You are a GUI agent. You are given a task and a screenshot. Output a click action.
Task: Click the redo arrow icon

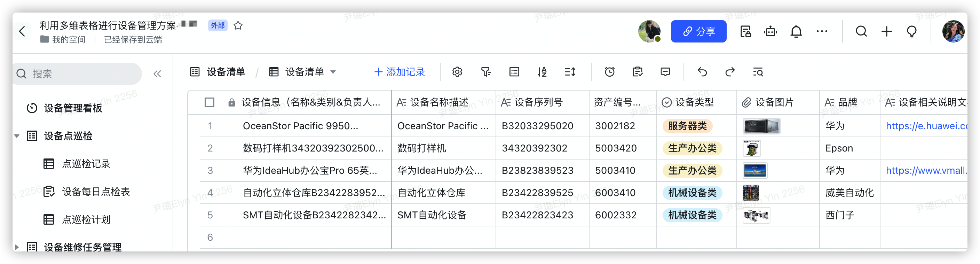pyautogui.click(x=730, y=72)
